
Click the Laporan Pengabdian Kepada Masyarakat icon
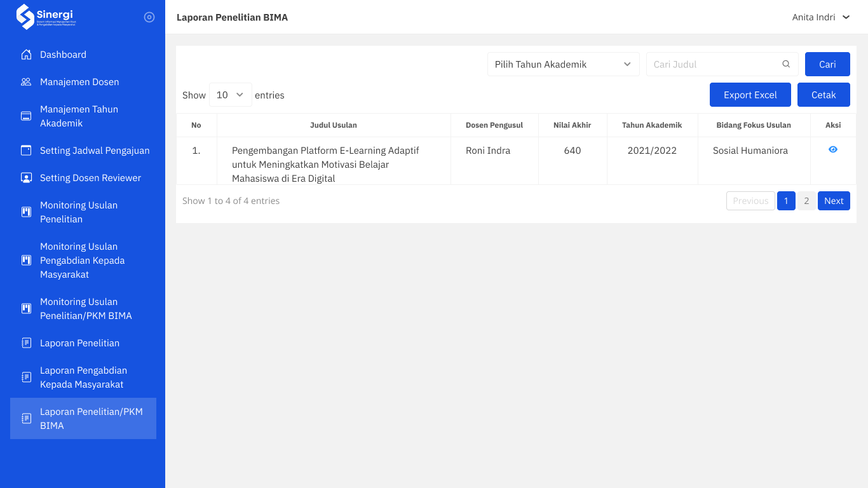(26, 377)
